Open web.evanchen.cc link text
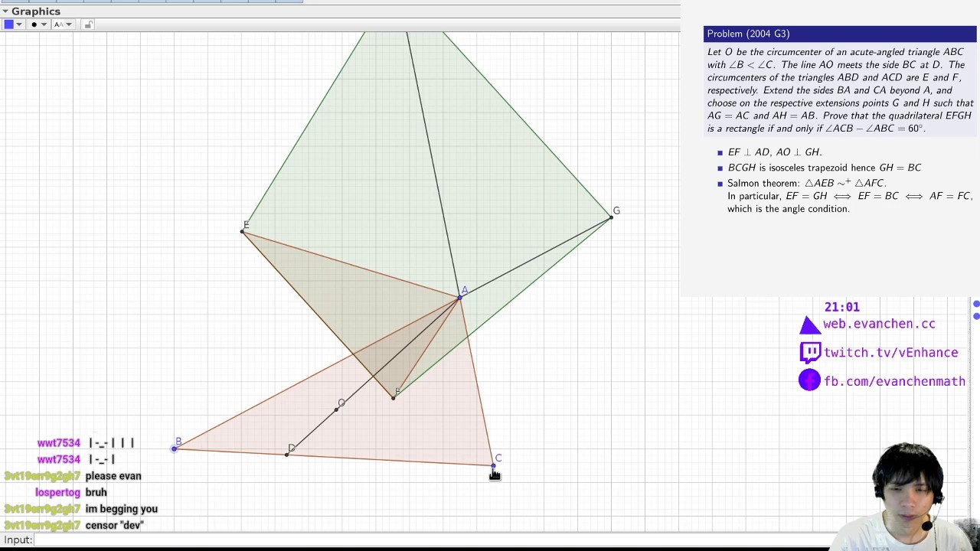The height and width of the screenshot is (551, 980). [x=879, y=324]
